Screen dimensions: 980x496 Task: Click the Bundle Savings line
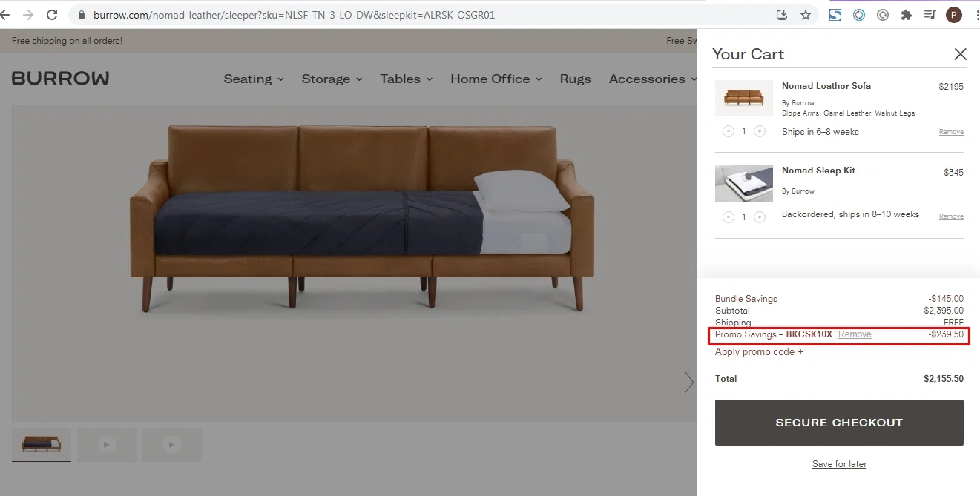(x=839, y=299)
